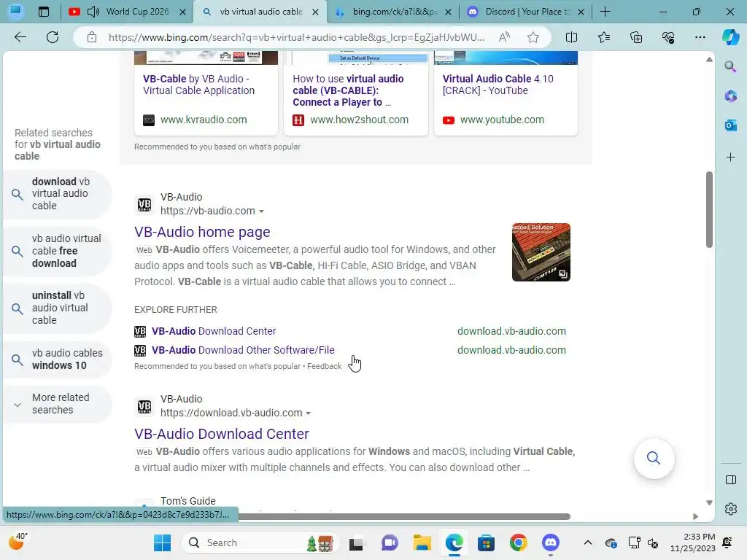This screenshot has width=747, height=560.
Task: Close the Discord tab
Action: 581,12
